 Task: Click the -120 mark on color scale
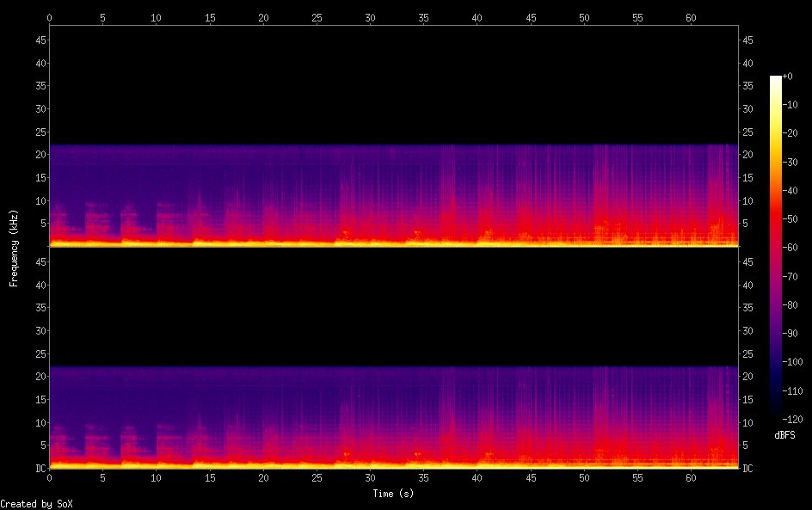(792, 419)
